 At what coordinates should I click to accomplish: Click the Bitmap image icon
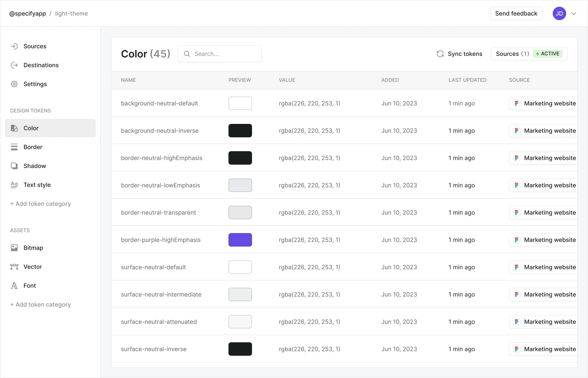point(14,248)
